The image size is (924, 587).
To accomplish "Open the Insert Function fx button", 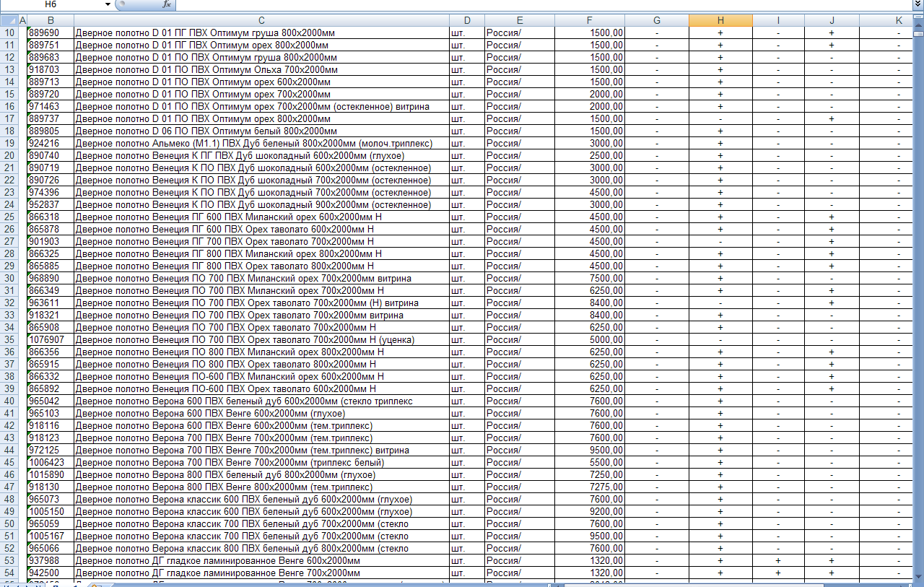I will 167,4.
